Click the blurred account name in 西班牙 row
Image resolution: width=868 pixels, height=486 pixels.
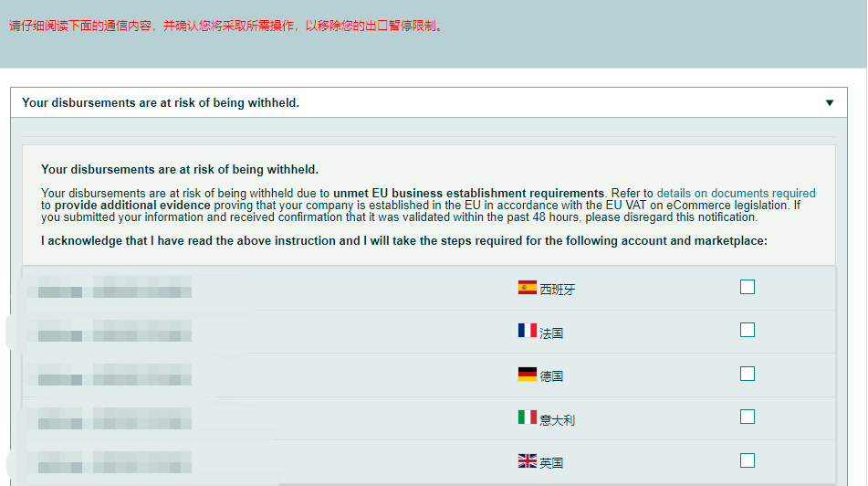(x=110, y=291)
